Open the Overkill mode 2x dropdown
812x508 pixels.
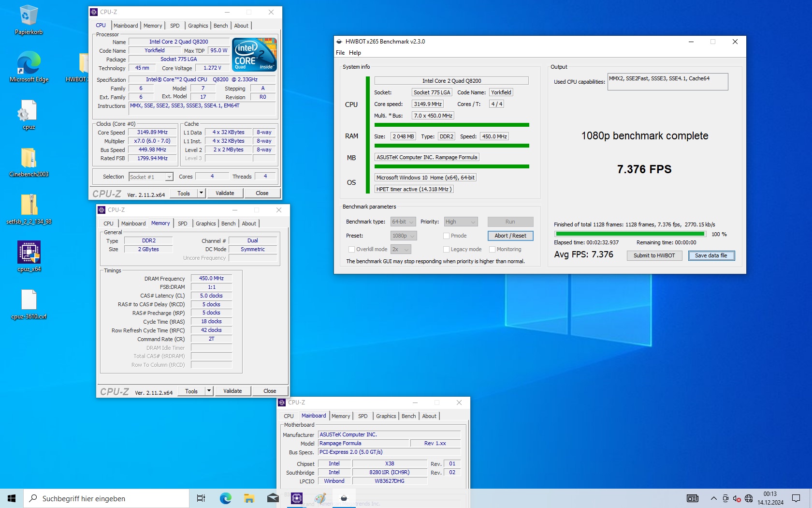(401, 249)
